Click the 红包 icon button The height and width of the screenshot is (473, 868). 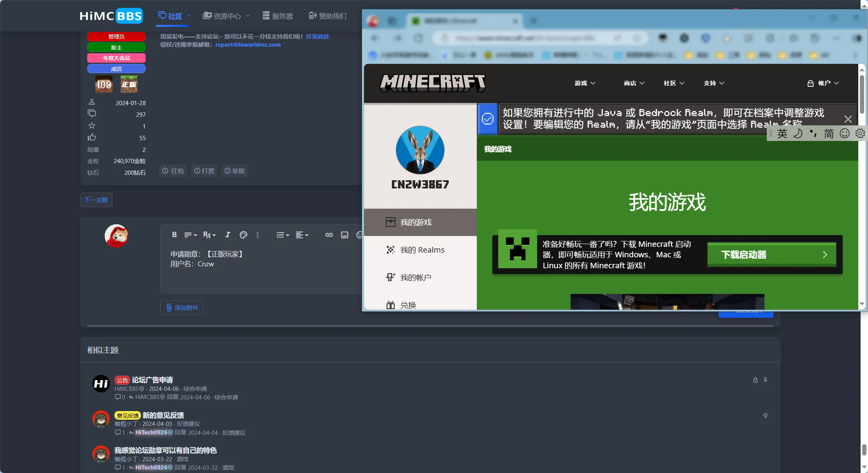(x=173, y=171)
